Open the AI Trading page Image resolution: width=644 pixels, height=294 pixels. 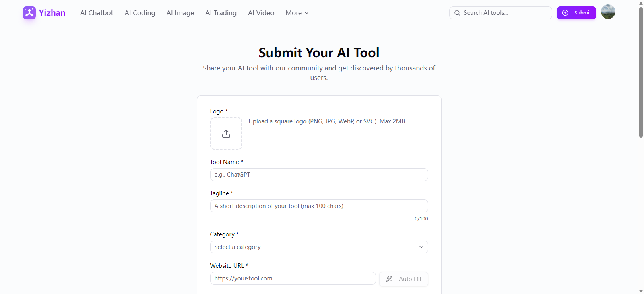pyautogui.click(x=221, y=13)
